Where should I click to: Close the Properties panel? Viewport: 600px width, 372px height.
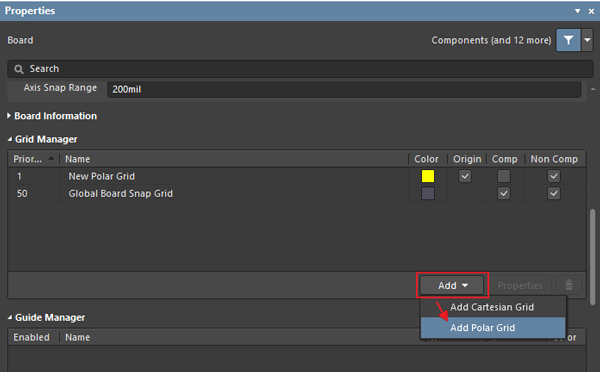pyautogui.click(x=591, y=11)
